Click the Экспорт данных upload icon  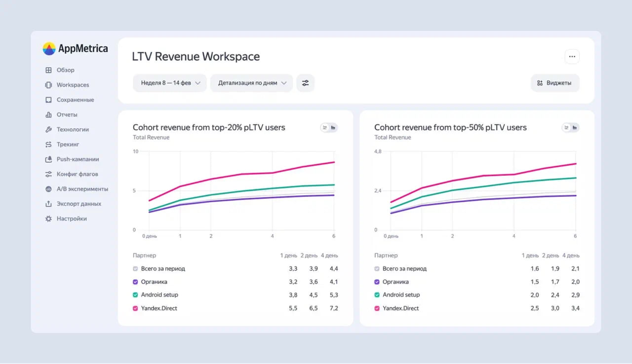pos(48,204)
